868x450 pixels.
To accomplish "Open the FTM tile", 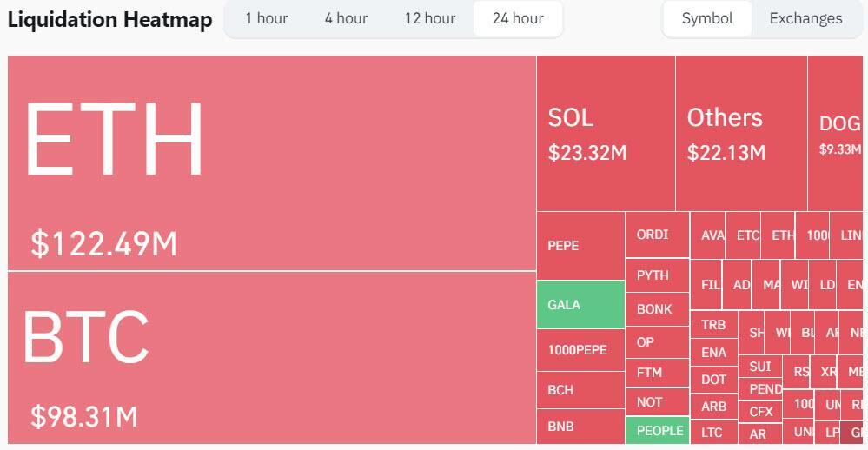I will (x=657, y=373).
